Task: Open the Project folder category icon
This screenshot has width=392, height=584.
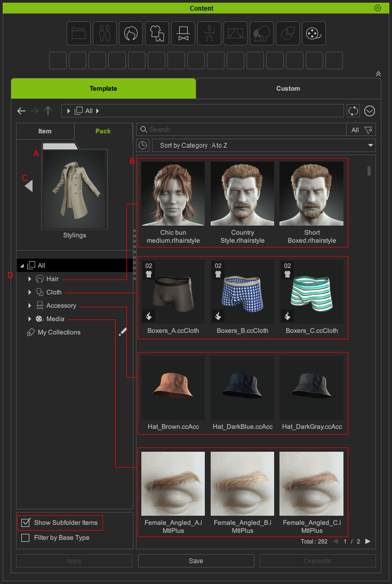Action: [x=78, y=34]
